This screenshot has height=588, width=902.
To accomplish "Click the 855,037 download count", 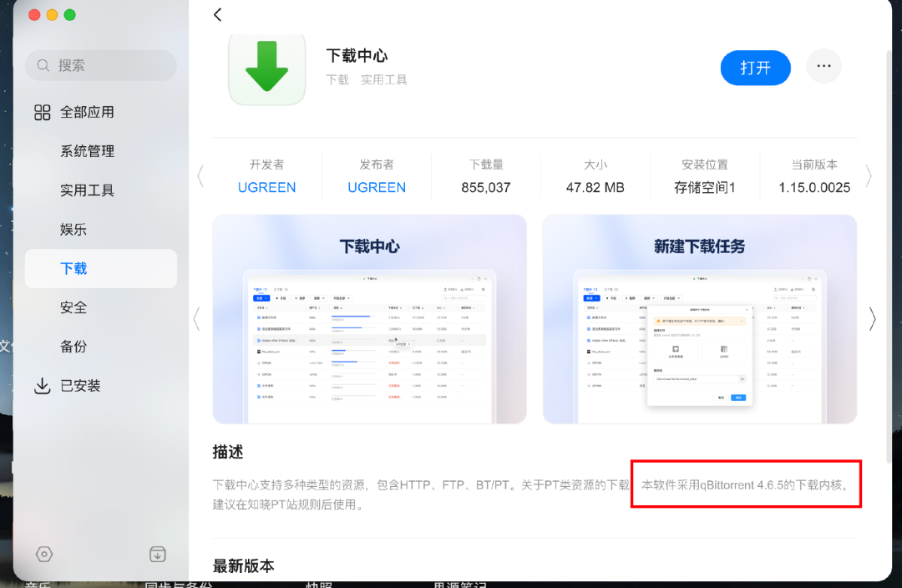I will [x=485, y=188].
